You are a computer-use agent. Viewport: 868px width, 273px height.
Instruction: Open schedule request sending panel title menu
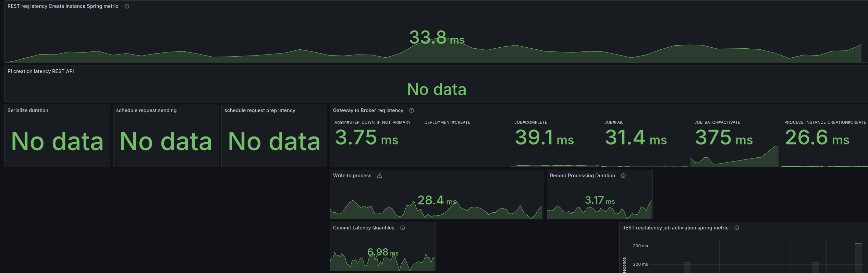[146, 110]
